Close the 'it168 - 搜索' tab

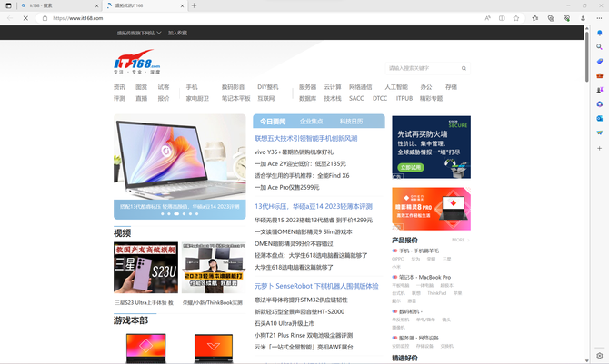pos(96,5)
